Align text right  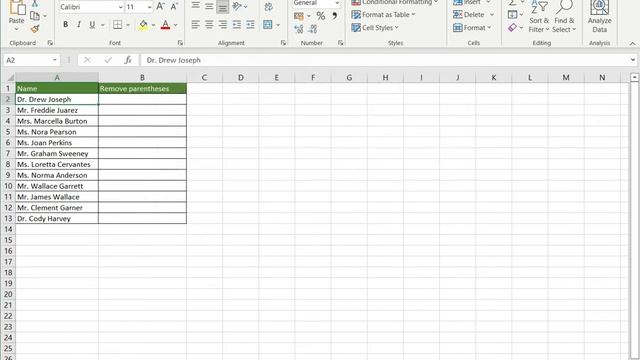click(x=222, y=25)
